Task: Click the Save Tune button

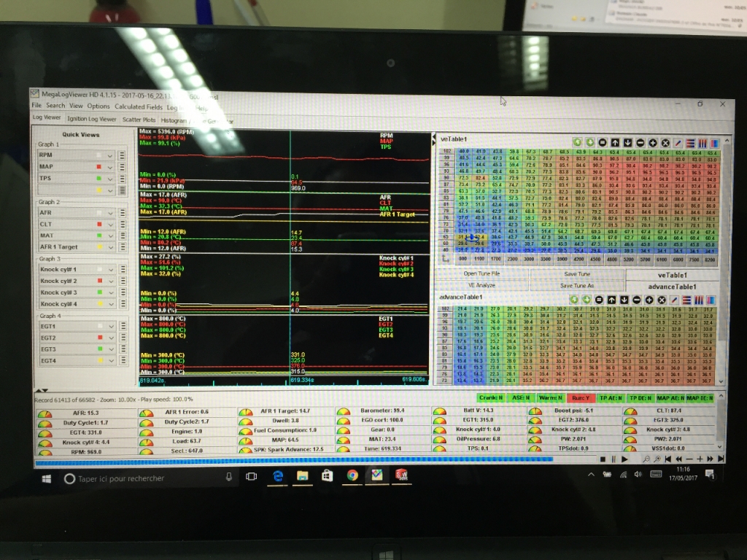Action: tap(577, 274)
